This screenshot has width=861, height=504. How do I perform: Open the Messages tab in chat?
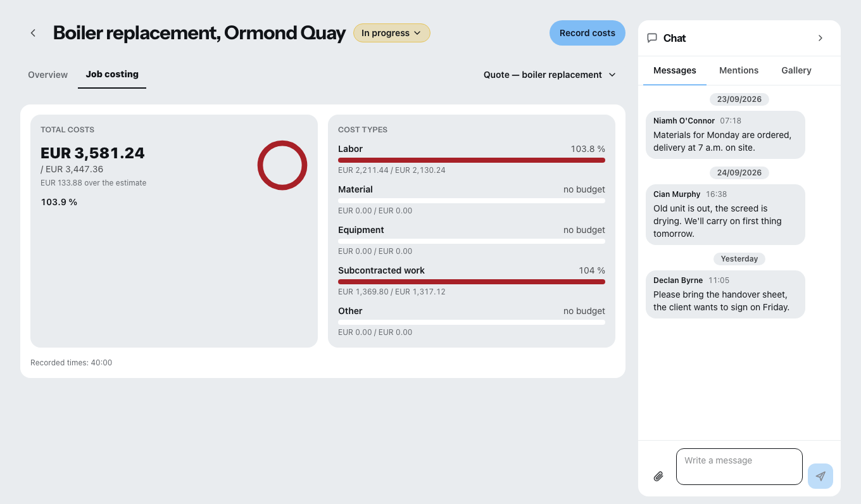(x=675, y=70)
